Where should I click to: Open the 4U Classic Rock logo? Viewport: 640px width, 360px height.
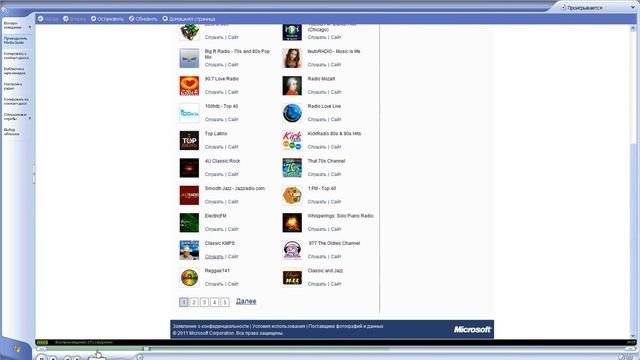pyautogui.click(x=189, y=168)
